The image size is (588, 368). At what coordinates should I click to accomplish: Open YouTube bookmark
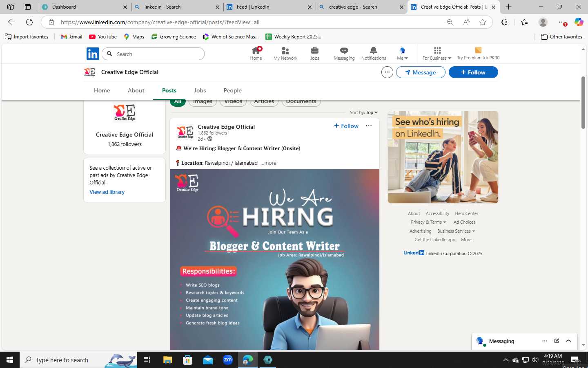coord(103,37)
